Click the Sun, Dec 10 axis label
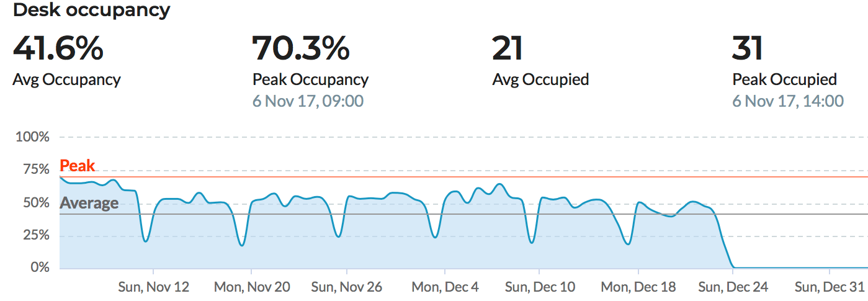This screenshot has height=301, width=868. 540,287
